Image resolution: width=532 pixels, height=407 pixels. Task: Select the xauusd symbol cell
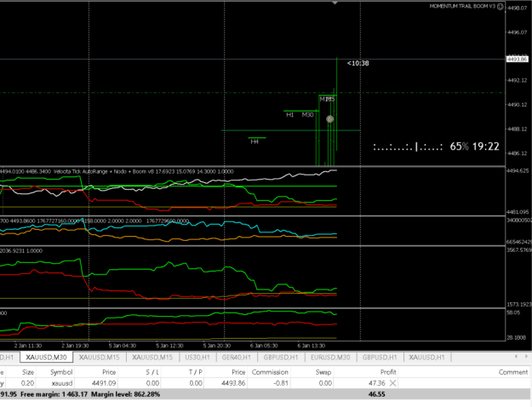(62, 383)
